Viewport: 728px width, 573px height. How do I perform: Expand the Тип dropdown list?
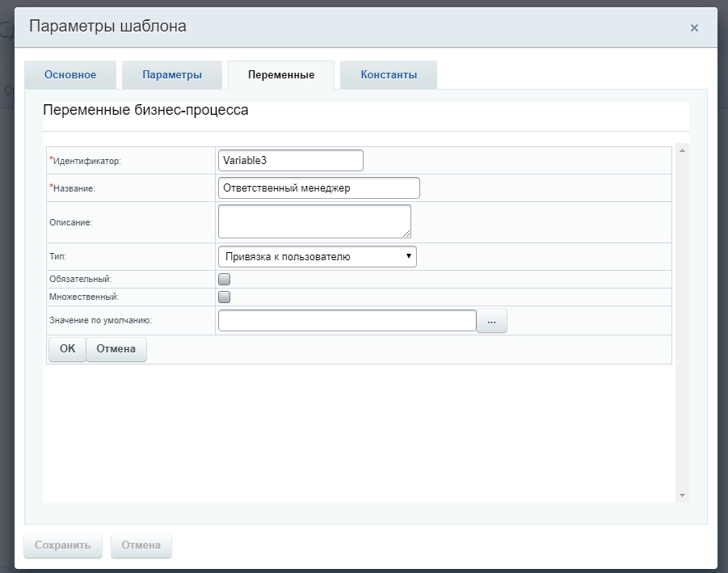(x=317, y=257)
